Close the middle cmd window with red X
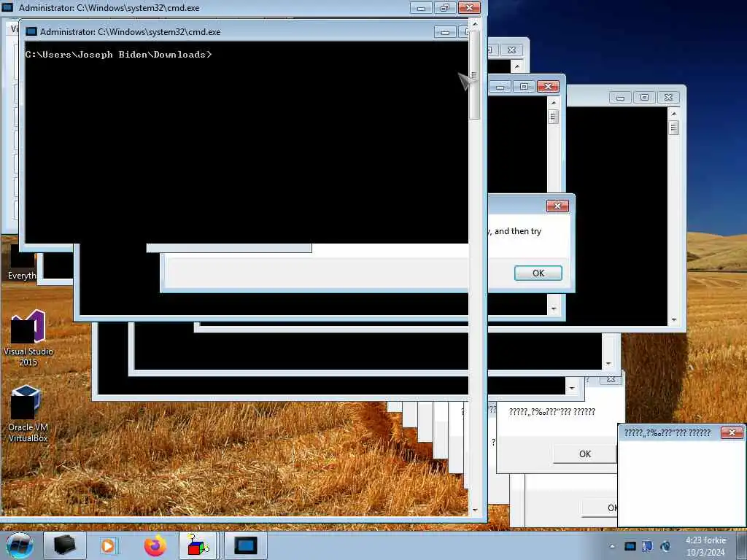 click(x=548, y=86)
